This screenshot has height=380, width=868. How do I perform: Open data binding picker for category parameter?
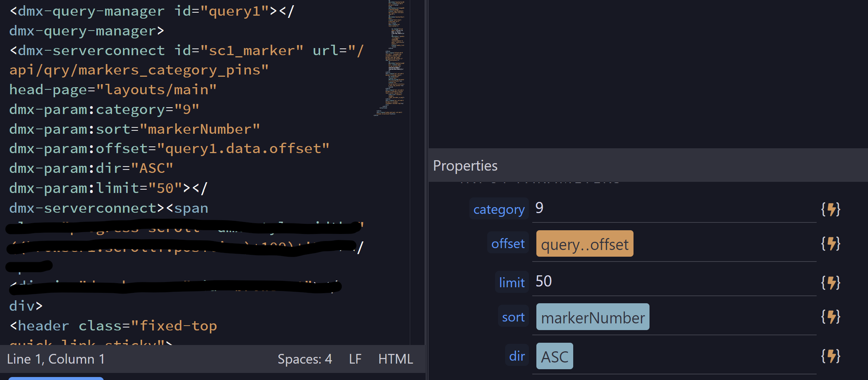(x=830, y=209)
